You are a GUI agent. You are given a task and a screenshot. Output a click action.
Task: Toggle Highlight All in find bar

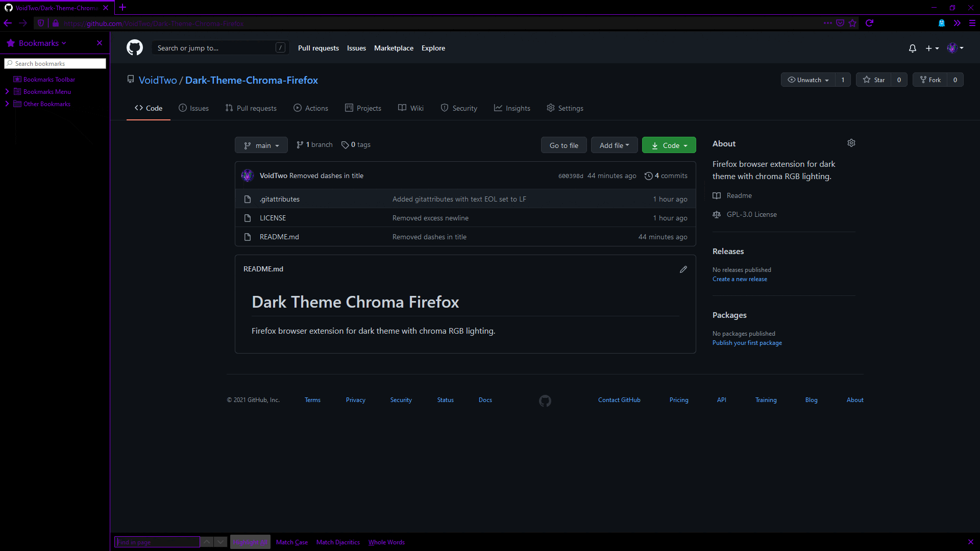click(x=250, y=542)
